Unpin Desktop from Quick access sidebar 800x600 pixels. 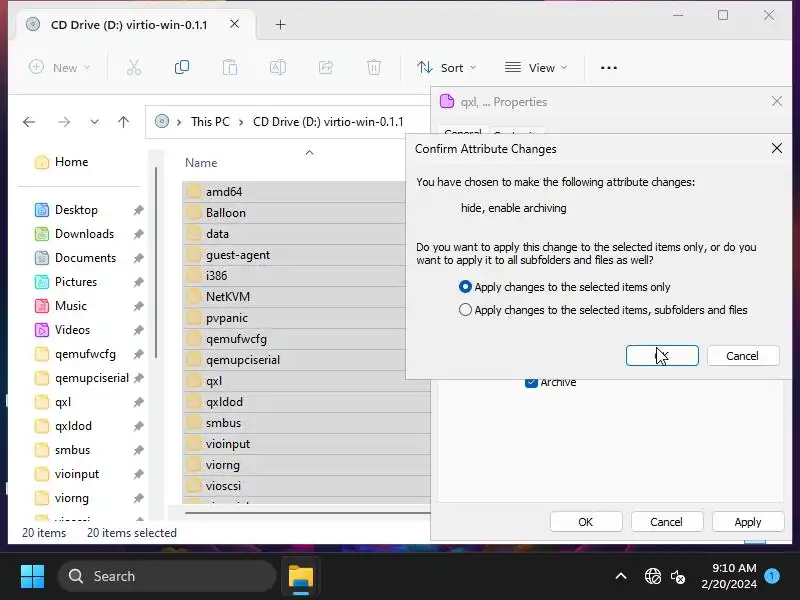pos(138,210)
